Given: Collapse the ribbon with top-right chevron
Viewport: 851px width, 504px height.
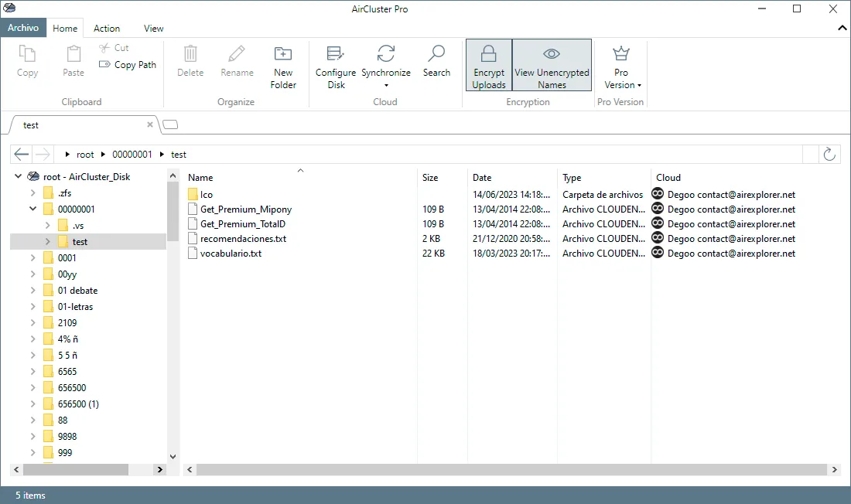Looking at the screenshot, I should pyautogui.click(x=842, y=28).
